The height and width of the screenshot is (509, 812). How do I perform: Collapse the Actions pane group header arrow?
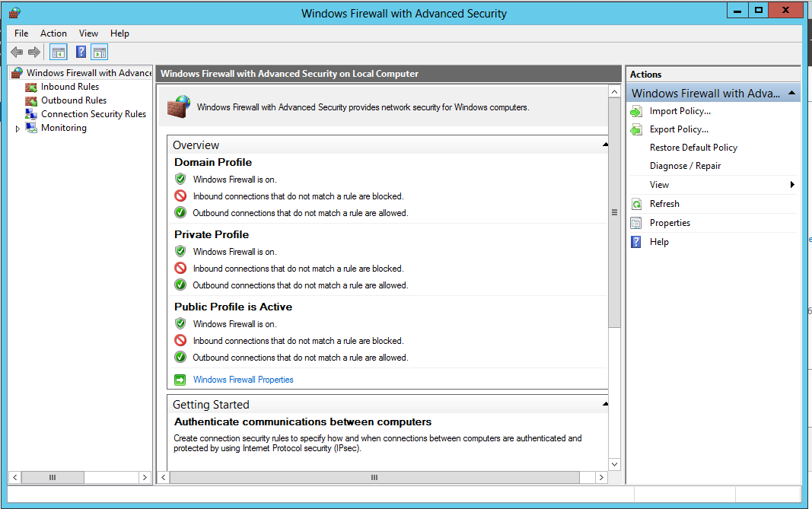click(x=791, y=94)
